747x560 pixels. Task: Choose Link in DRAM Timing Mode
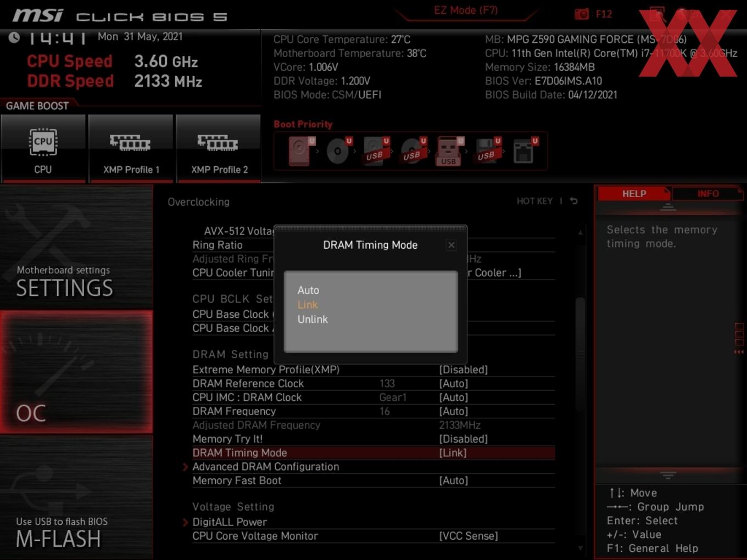(307, 305)
